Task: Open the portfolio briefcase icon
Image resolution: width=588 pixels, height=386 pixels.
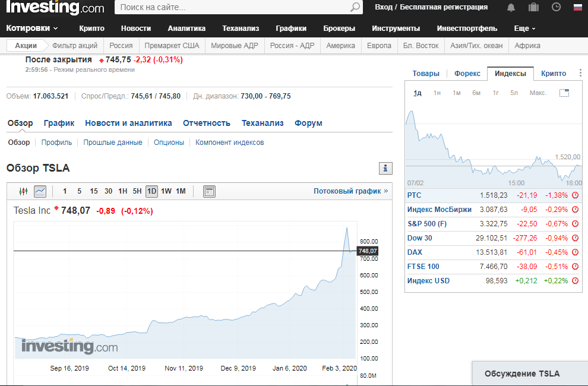Action: coord(533,7)
